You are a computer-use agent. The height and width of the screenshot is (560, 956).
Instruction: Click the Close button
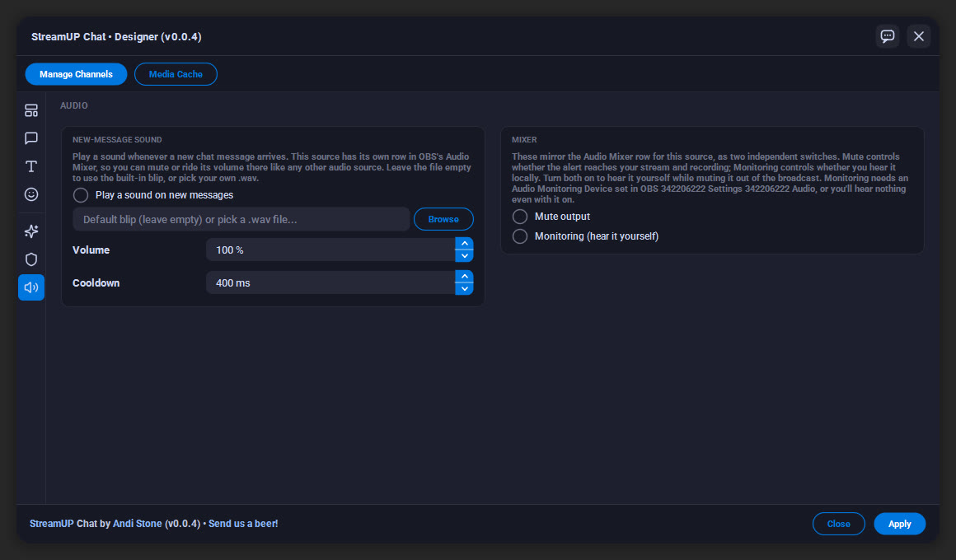(x=838, y=524)
